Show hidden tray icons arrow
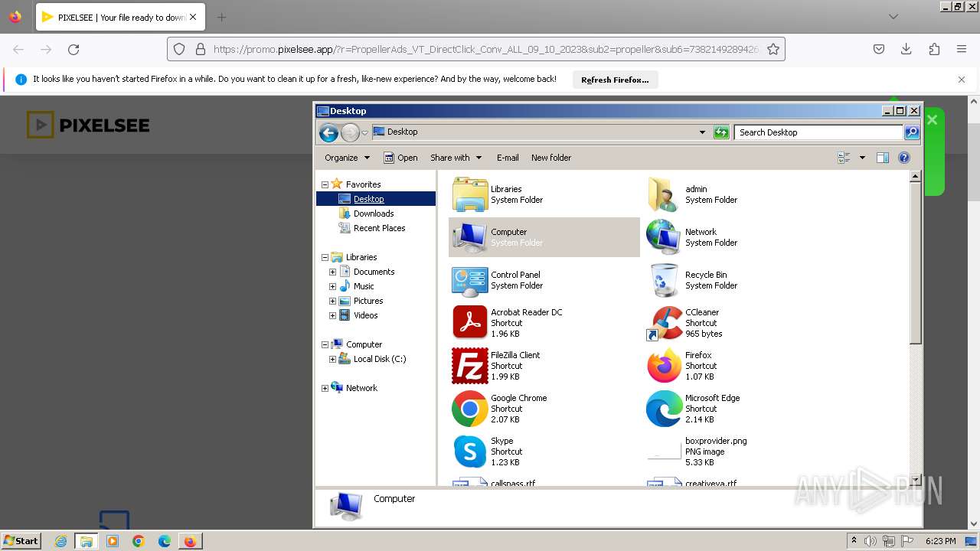This screenshot has width=980, height=551. (854, 541)
